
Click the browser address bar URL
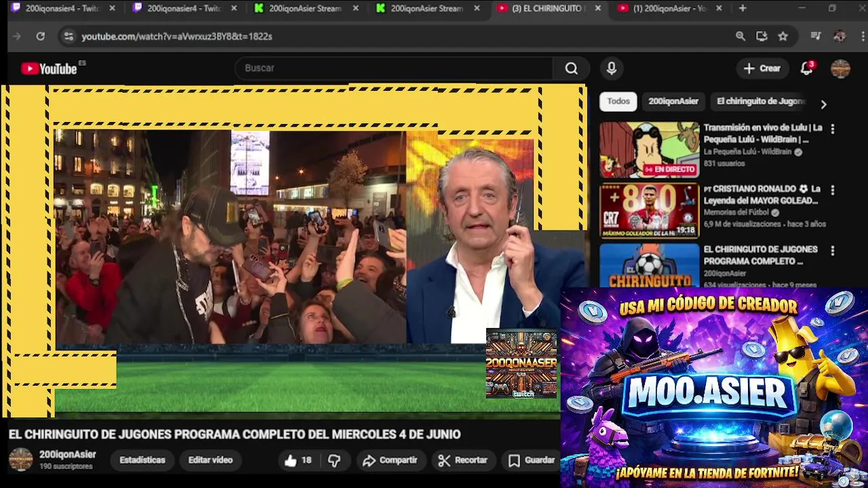coord(177,37)
